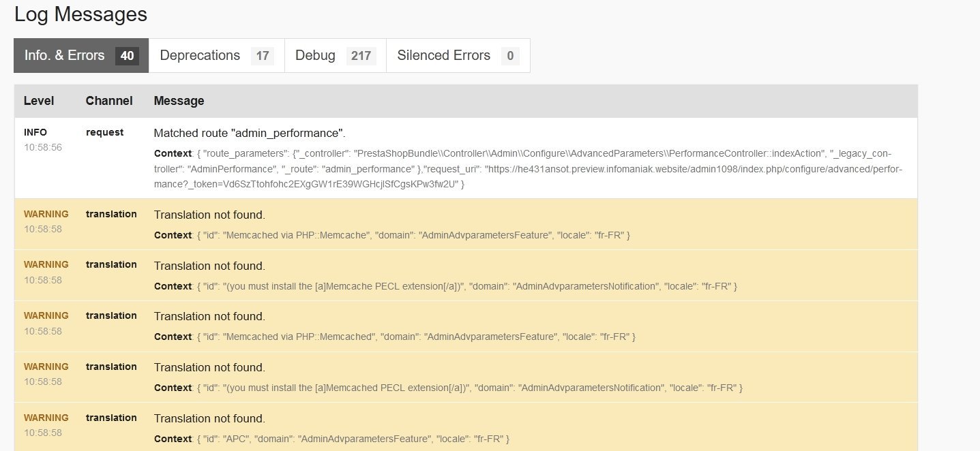The image size is (980, 451).
Task: Select the APC translation warning context
Action: click(x=331, y=438)
